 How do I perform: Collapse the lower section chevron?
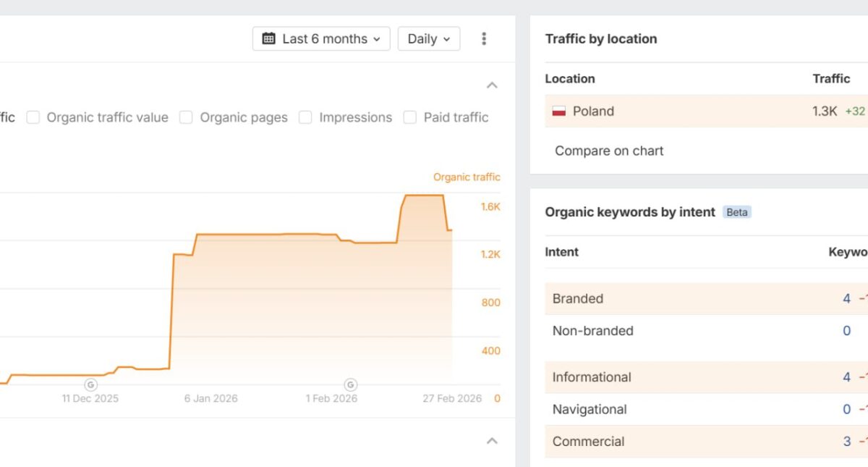[492, 441]
